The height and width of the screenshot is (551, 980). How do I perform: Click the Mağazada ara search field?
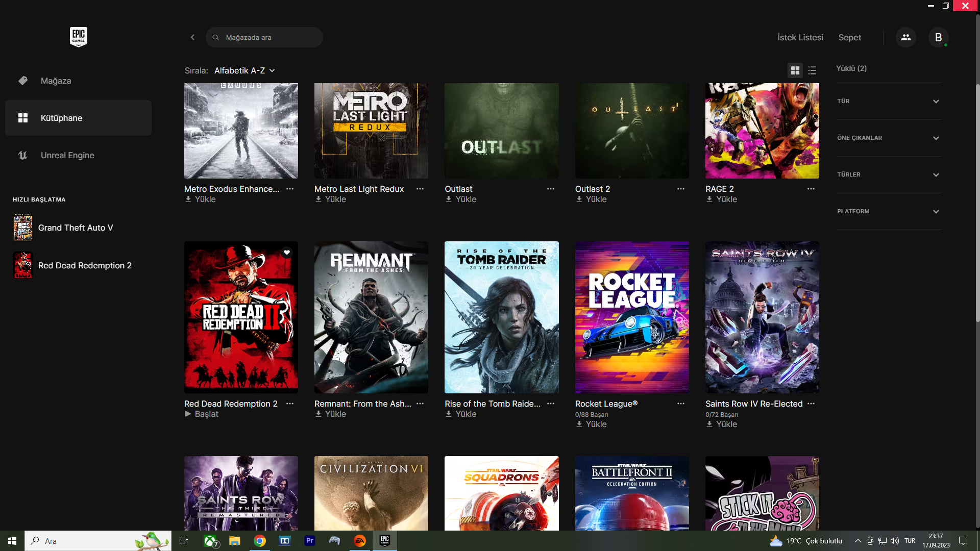click(x=264, y=37)
